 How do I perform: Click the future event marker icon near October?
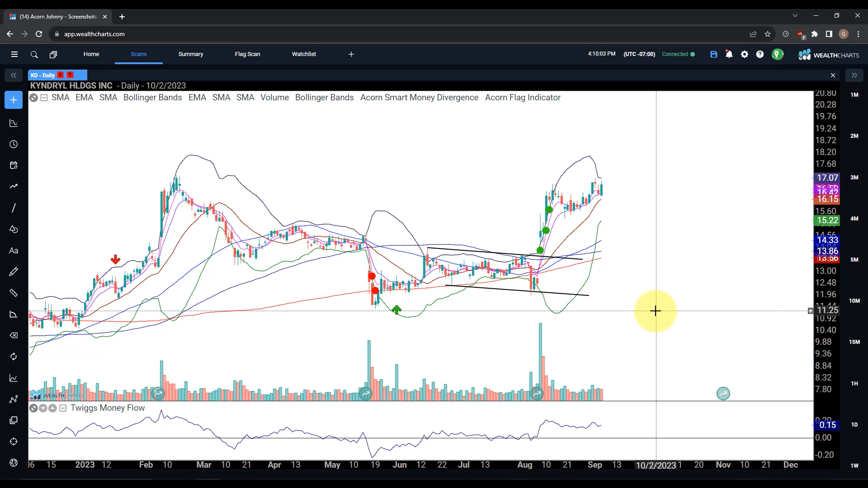coord(723,394)
